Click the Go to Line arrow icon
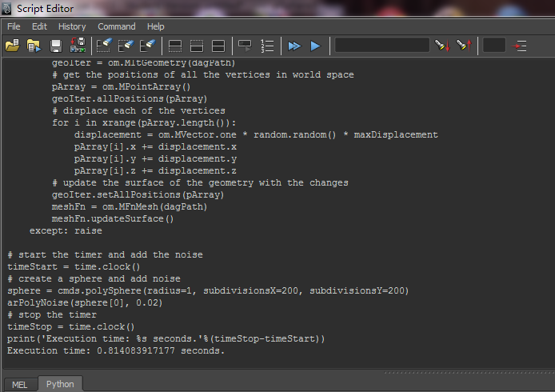 pos(519,46)
